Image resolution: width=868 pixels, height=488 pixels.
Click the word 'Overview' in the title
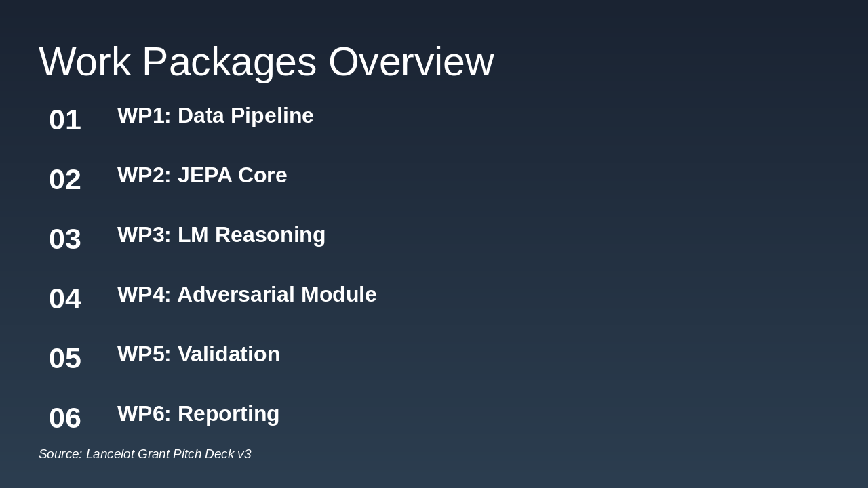(x=410, y=62)
